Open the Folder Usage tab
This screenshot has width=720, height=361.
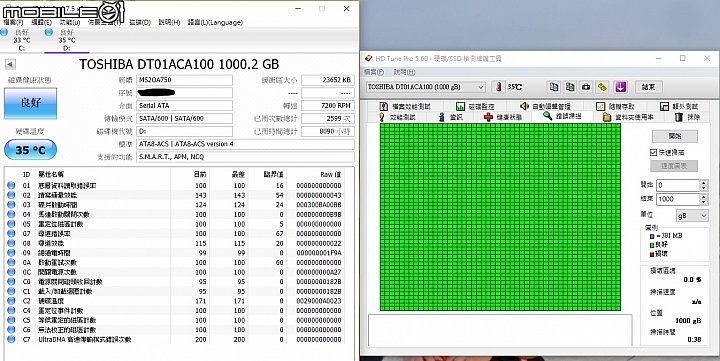627,117
